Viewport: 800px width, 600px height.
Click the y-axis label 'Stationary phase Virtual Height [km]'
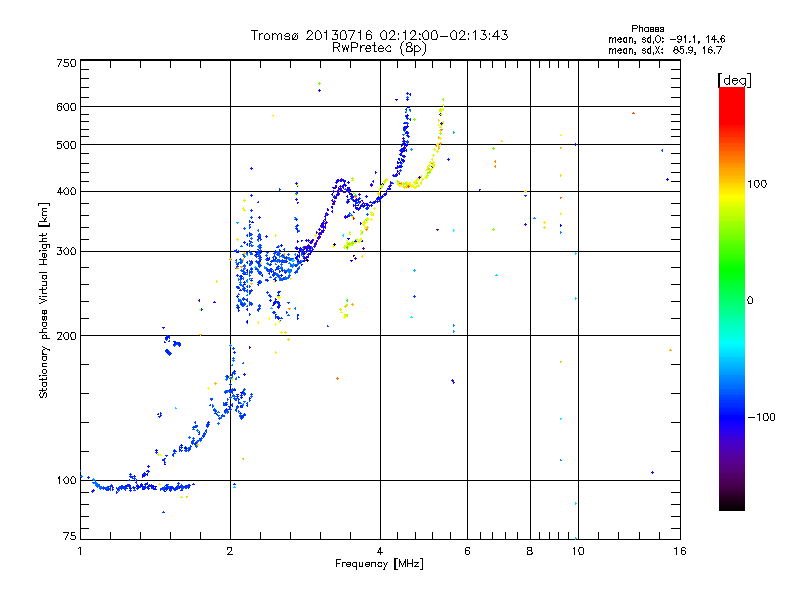pyautogui.click(x=43, y=300)
